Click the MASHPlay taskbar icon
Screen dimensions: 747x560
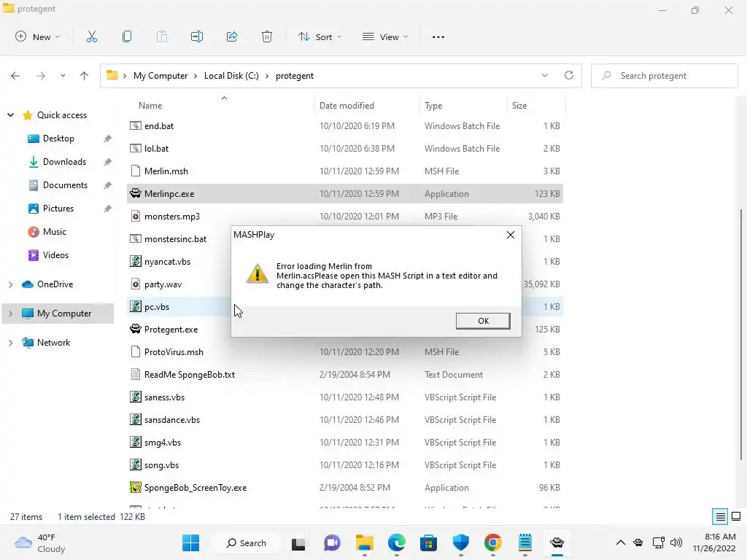click(x=557, y=542)
